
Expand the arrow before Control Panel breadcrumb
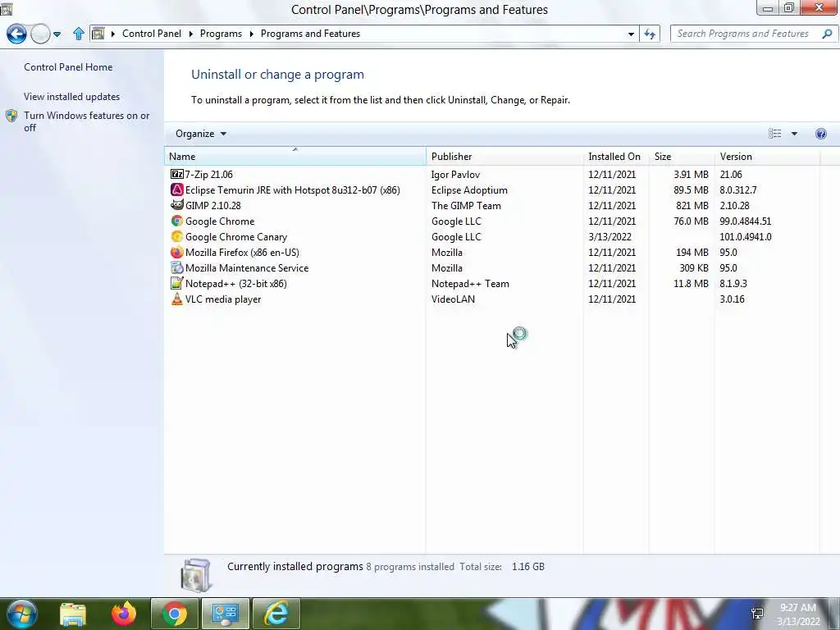click(113, 34)
